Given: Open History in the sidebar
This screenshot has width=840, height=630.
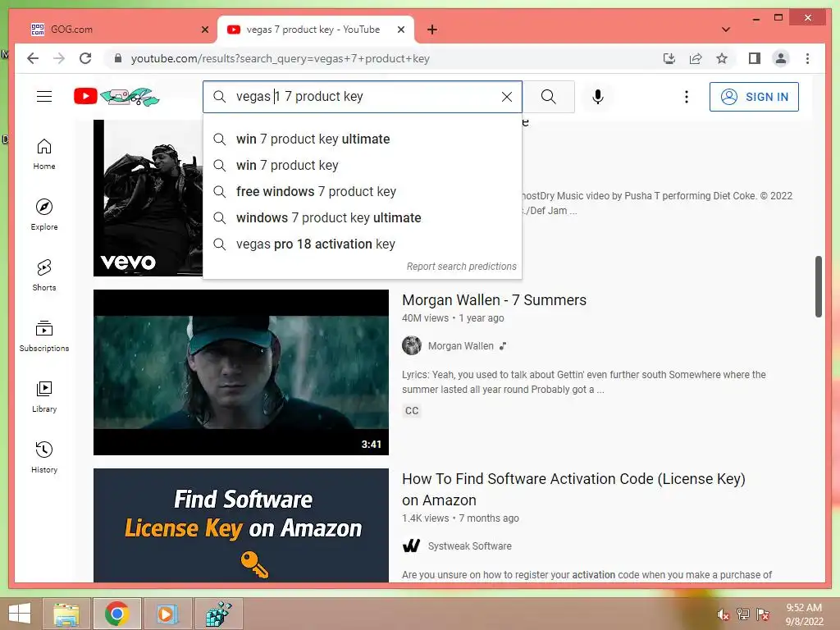Looking at the screenshot, I should (44, 457).
